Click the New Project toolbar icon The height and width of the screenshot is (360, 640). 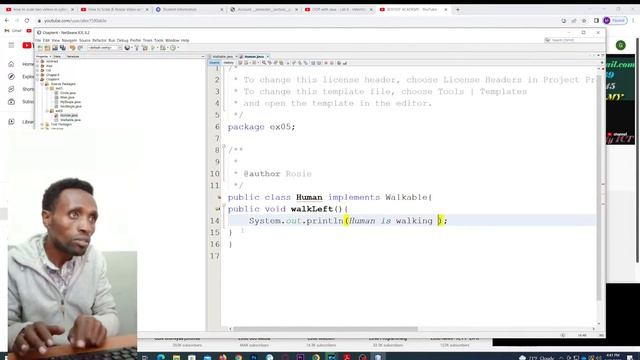pos(47,48)
